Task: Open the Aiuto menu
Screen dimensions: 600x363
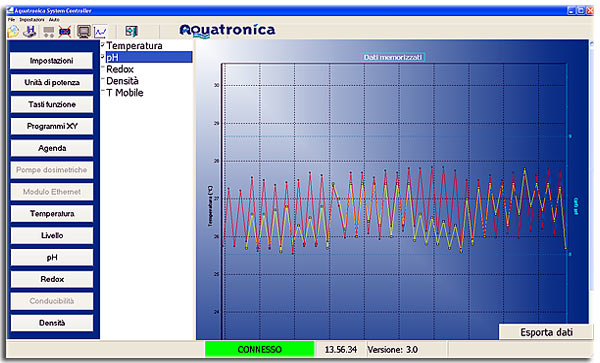Action: coord(54,20)
